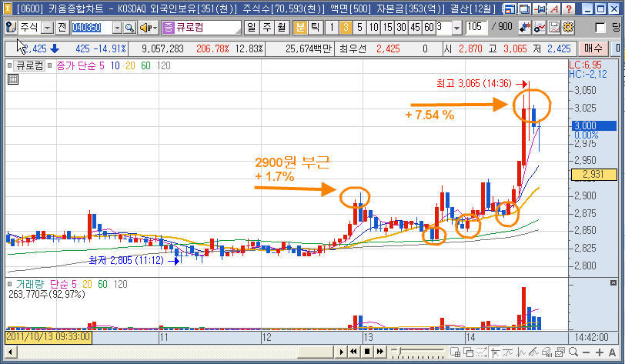Click the horizontal scrollbar left arrow

(x=10, y=352)
